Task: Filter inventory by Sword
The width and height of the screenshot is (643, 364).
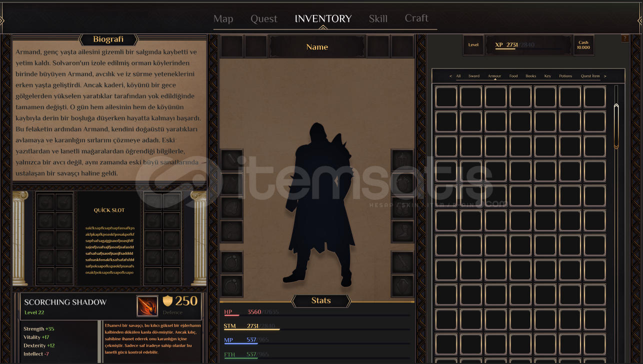Action: coord(474,76)
